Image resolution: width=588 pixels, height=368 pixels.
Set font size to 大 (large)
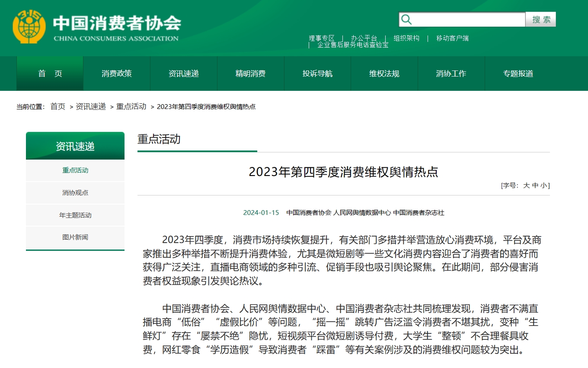pyautogui.click(x=526, y=186)
